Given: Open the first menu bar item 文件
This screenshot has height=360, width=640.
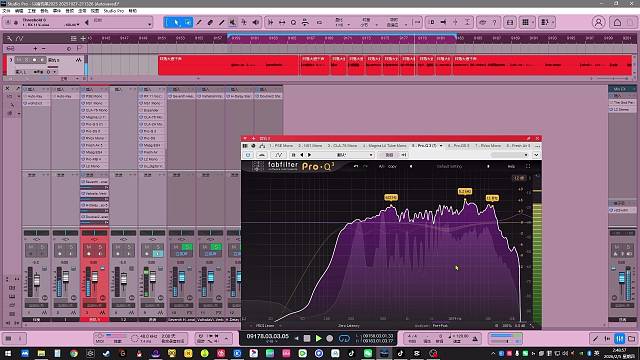Looking at the screenshot, I should 7,11.
